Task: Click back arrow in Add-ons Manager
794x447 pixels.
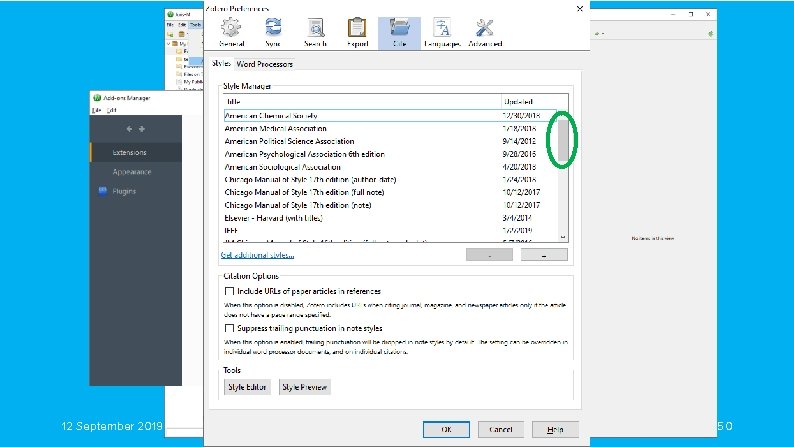Action: click(x=129, y=129)
